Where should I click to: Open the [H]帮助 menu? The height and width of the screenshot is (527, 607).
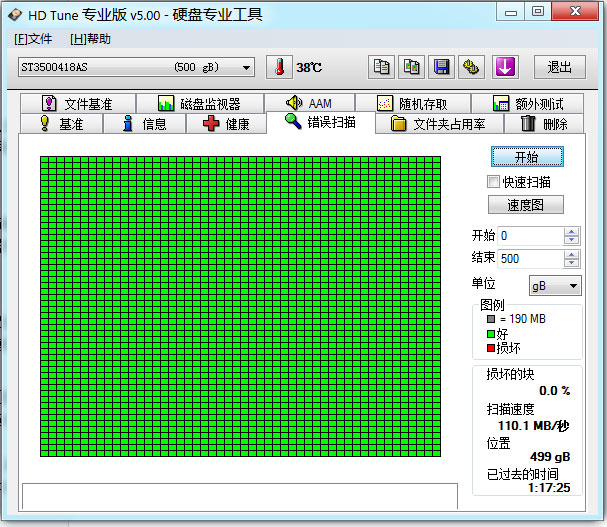click(90, 39)
